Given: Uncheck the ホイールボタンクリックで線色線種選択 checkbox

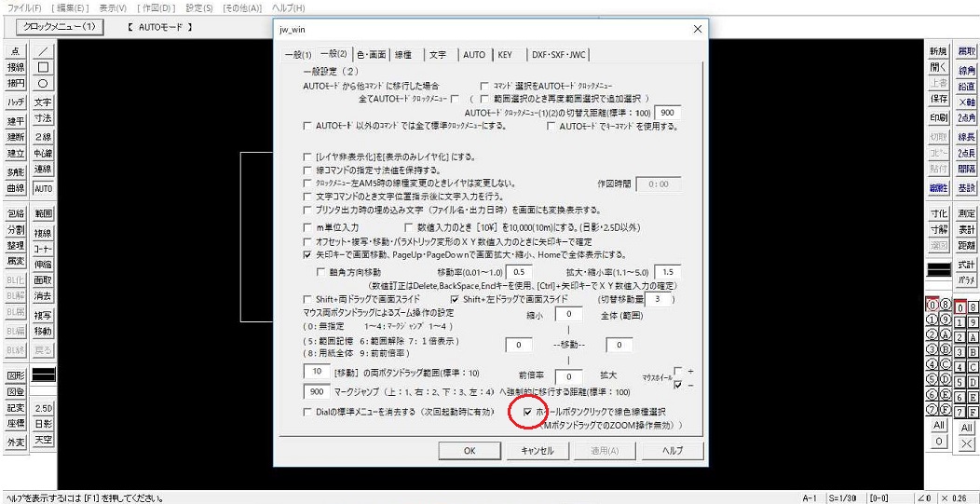Looking at the screenshot, I should 528,411.
